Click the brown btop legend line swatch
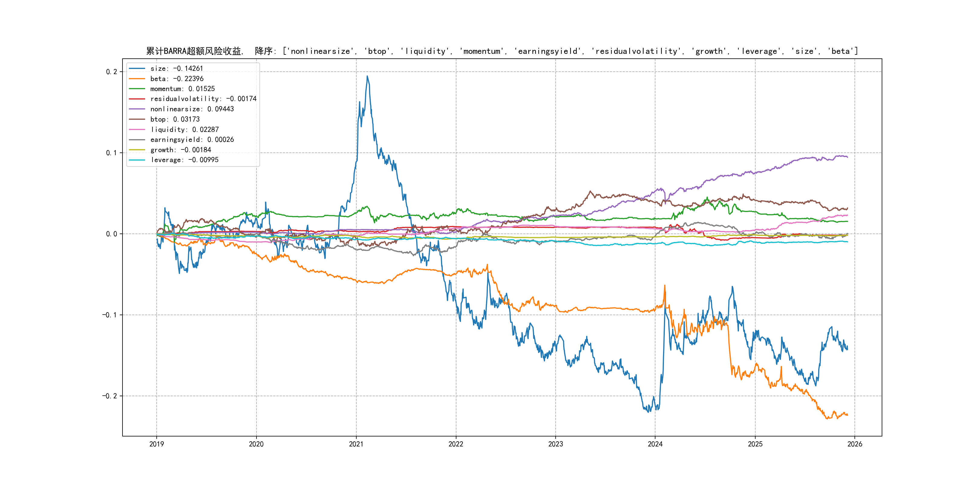This screenshot has height=490, width=980. (x=137, y=119)
